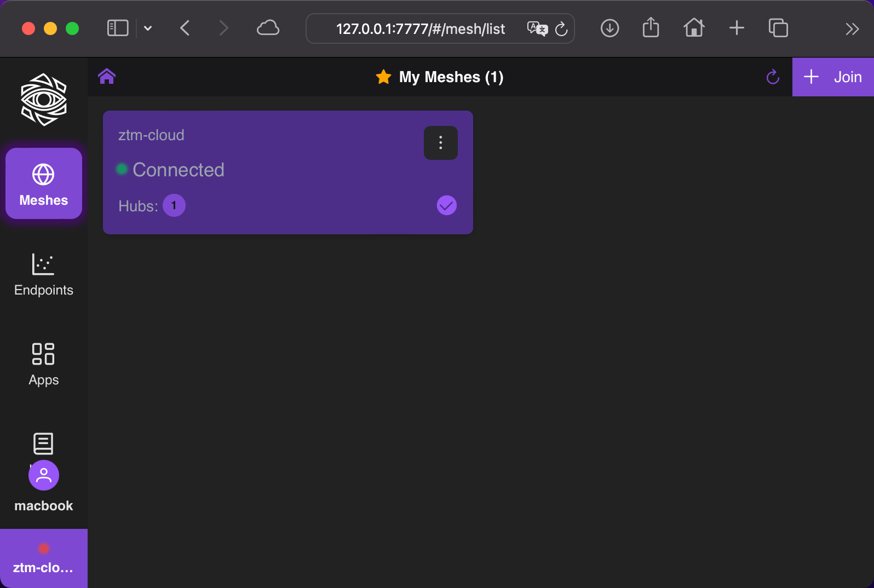
Task: Open Safari downloads icon
Action: click(610, 28)
